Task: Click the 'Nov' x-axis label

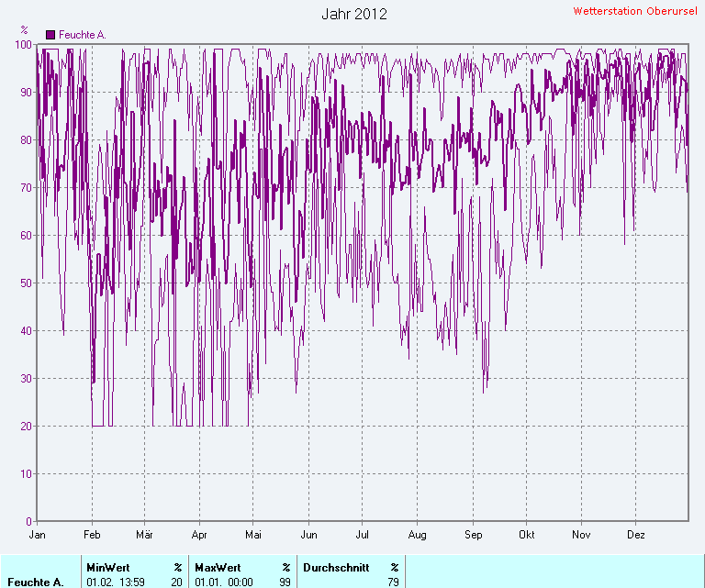Action: (581, 535)
